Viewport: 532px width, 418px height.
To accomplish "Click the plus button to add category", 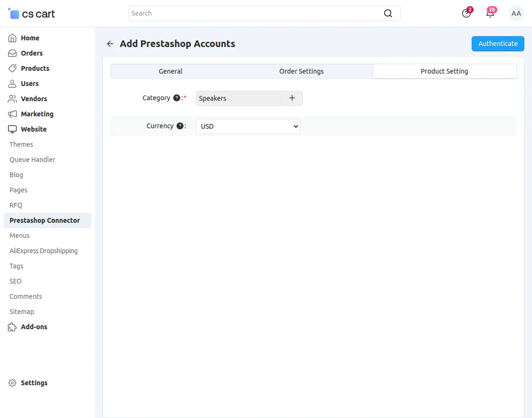I will tap(292, 98).
